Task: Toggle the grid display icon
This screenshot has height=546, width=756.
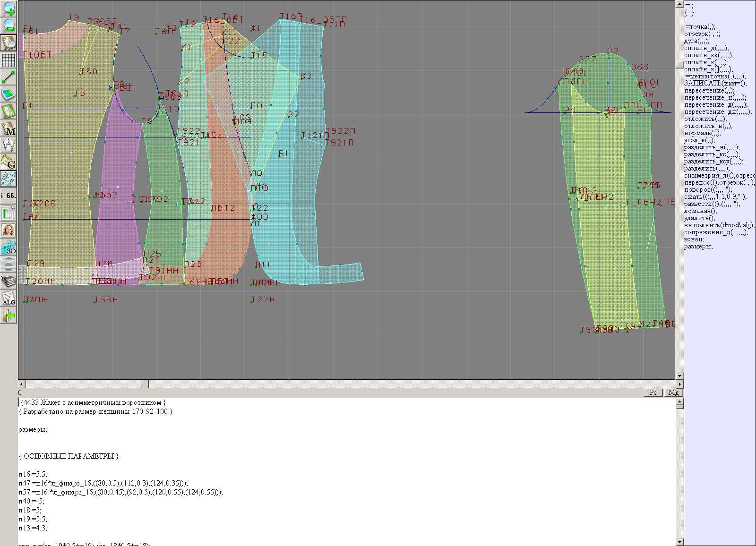Action: click(9, 60)
